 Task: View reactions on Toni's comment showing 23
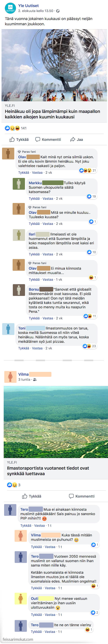(89, 346)
